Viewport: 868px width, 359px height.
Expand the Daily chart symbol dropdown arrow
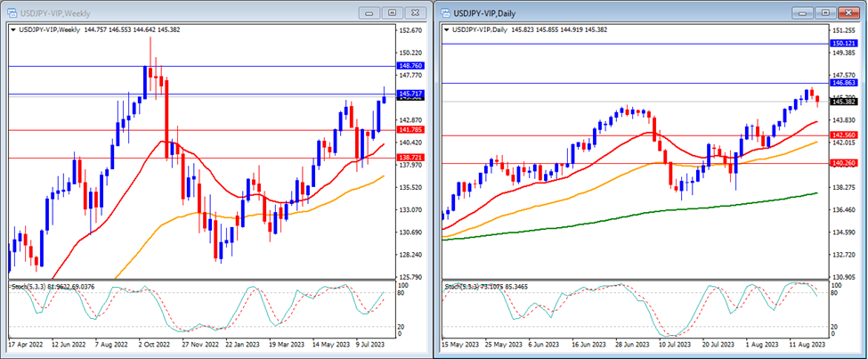447,30
